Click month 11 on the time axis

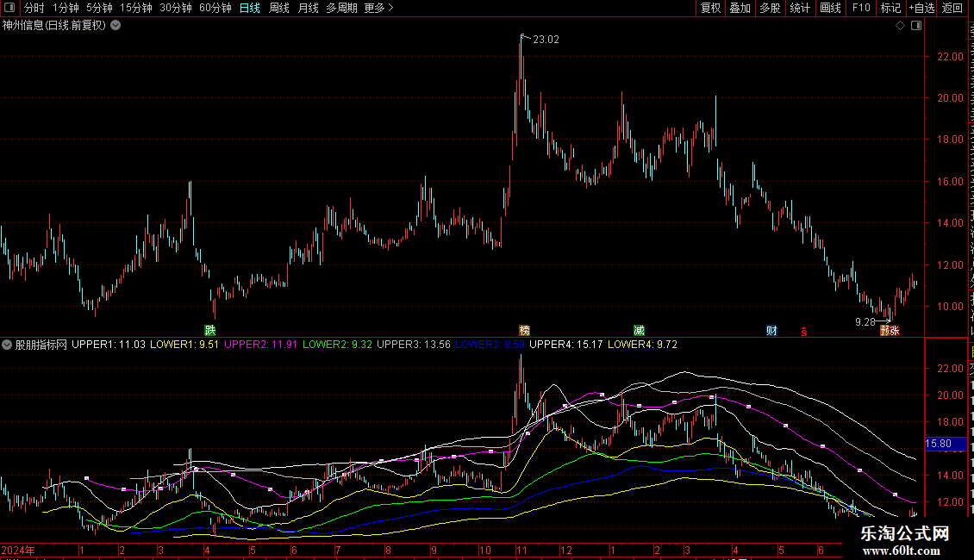tap(521, 551)
